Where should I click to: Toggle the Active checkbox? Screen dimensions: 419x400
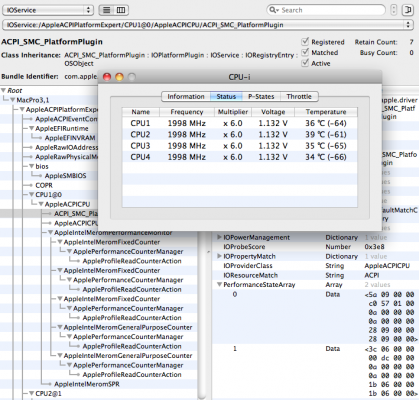(x=305, y=63)
